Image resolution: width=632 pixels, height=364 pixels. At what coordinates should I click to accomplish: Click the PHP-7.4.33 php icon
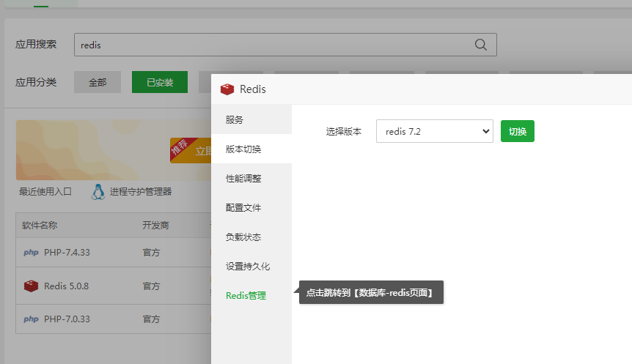click(x=31, y=253)
